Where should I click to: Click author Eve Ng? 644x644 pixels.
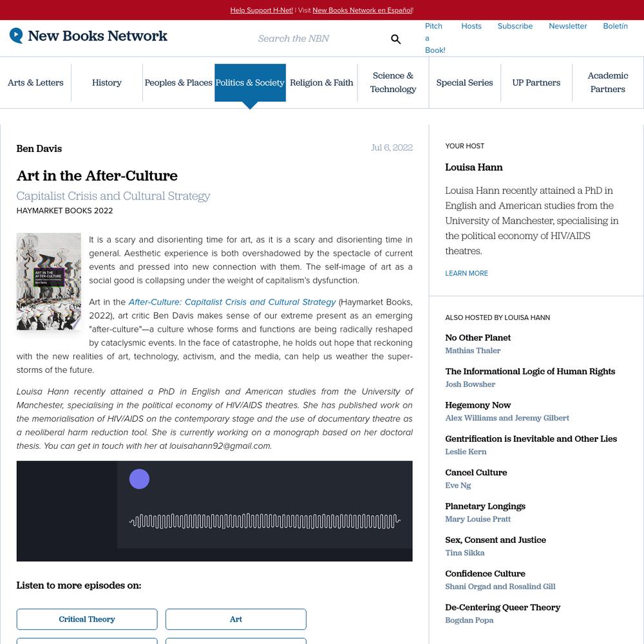point(458,485)
